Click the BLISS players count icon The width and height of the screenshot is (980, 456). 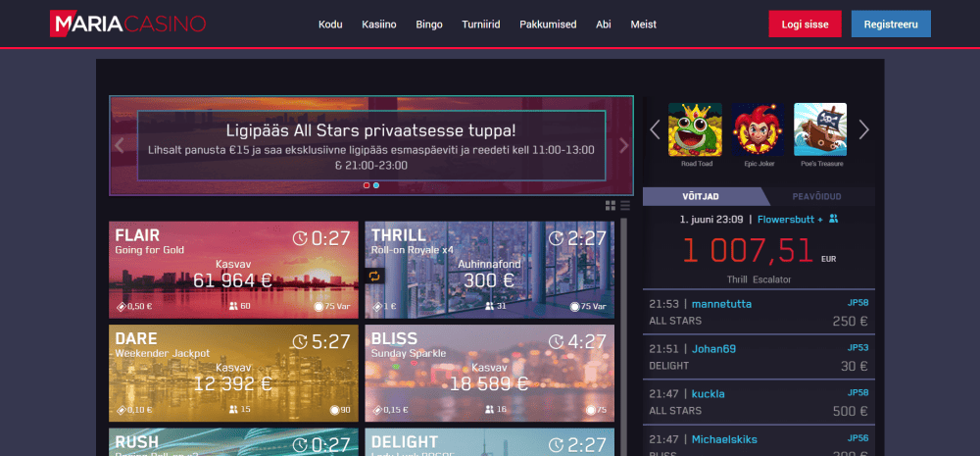pos(490,410)
